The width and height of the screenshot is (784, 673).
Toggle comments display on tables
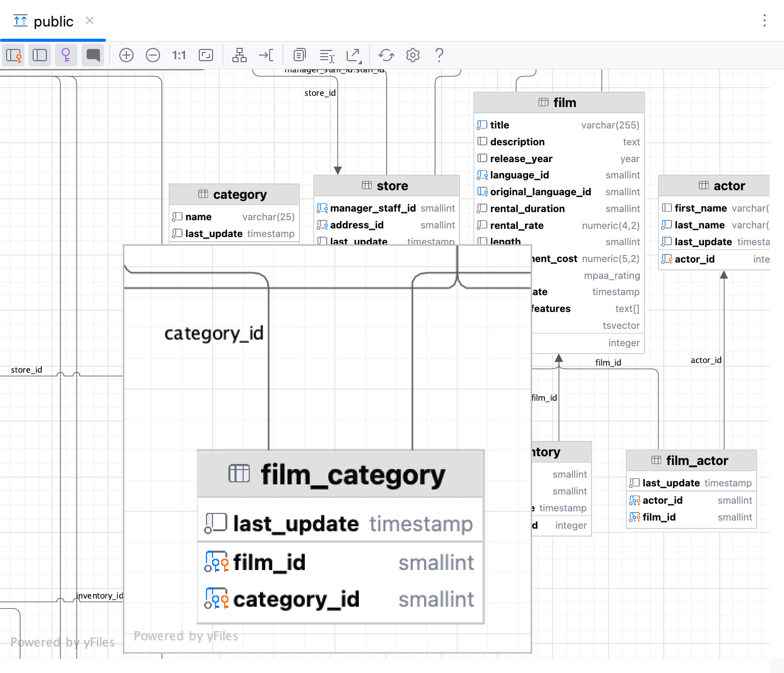(x=93, y=55)
